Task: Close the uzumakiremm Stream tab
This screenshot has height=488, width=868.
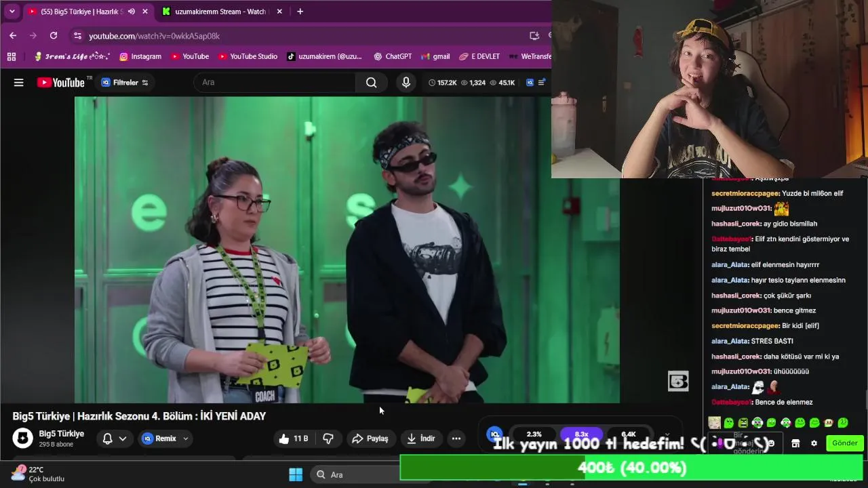Action: [279, 12]
